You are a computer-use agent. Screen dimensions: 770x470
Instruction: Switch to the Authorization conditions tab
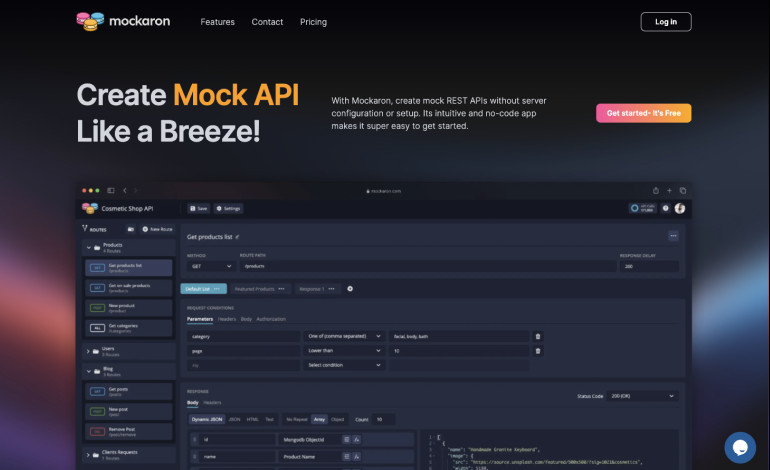coord(271,319)
